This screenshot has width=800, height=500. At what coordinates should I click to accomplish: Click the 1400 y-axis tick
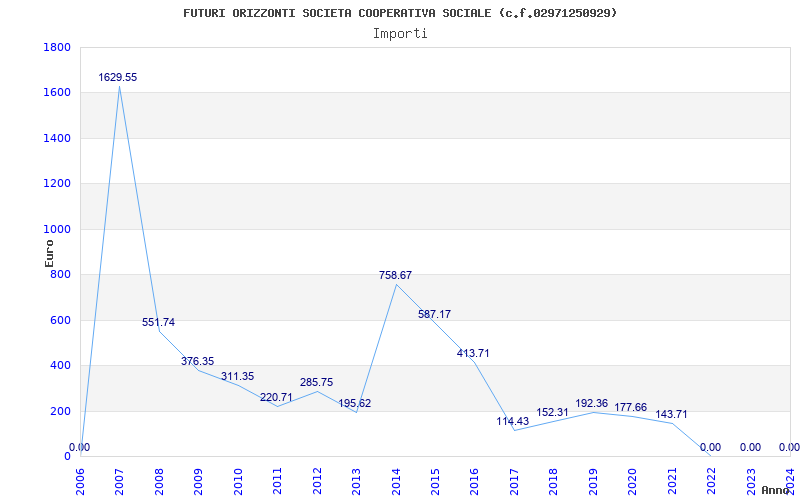click(57, 138)
